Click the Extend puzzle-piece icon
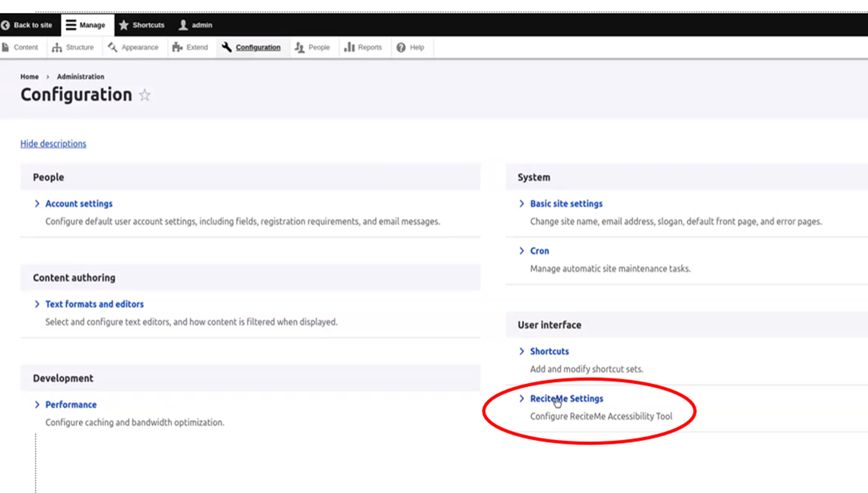 click(x=177, y=47)
